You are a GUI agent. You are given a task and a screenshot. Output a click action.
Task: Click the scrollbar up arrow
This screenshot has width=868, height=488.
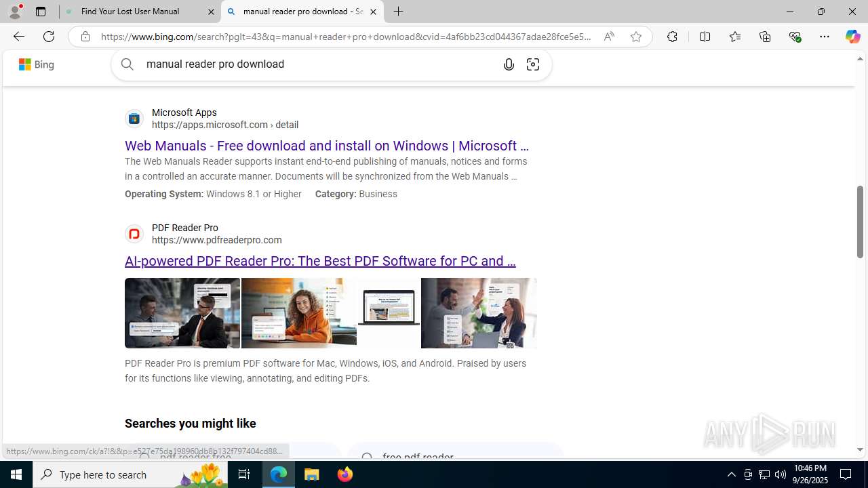[860, 59]
